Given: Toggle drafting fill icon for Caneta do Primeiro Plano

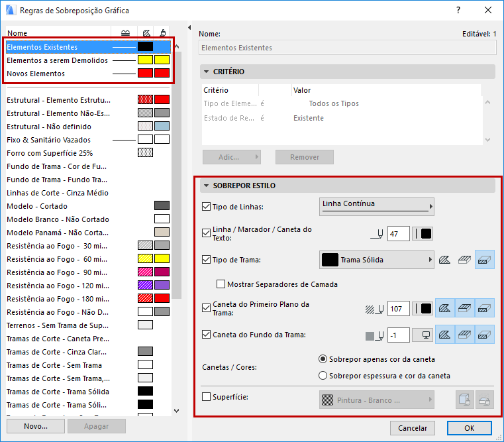Looking at the screenshot, I should [x=445, y=309].
